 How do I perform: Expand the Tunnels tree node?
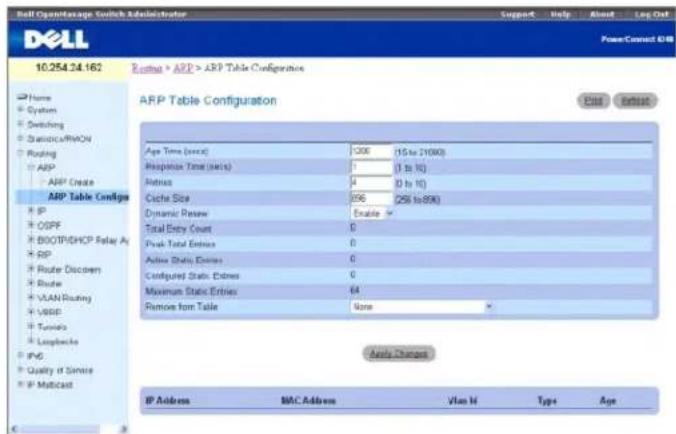click(31, 326)
